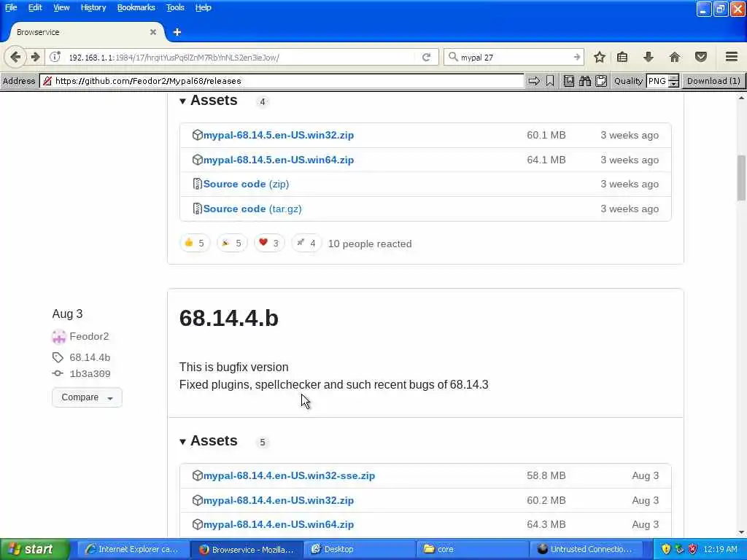Image resolution: width=747 pixels, height=560 pixels.
Task: Click the browser forward arrow
Action: coord(36,57)
